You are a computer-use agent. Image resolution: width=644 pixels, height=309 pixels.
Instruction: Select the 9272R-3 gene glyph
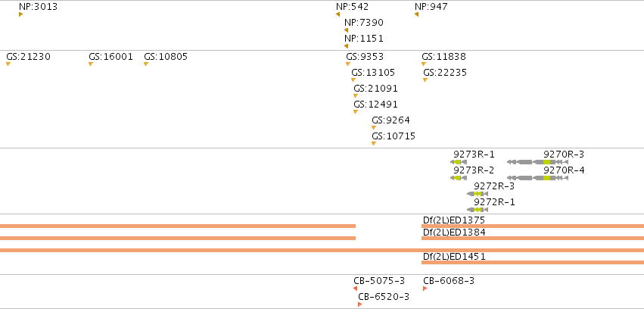coord(478,194)
